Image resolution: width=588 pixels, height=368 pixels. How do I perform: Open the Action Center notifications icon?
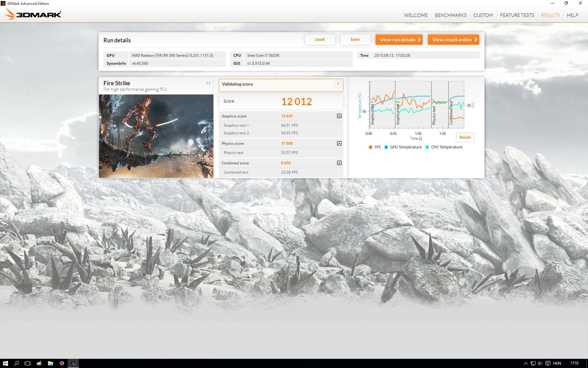pyautogui.click(x=548, y=363)
